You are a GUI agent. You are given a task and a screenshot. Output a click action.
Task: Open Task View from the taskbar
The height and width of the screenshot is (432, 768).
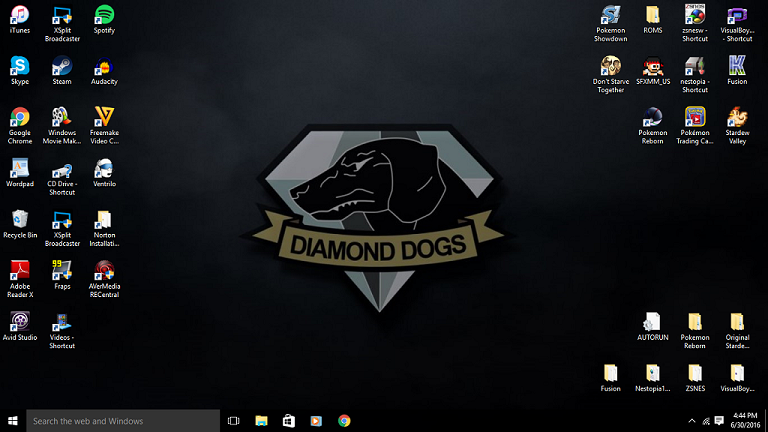[x=234, y=421]
